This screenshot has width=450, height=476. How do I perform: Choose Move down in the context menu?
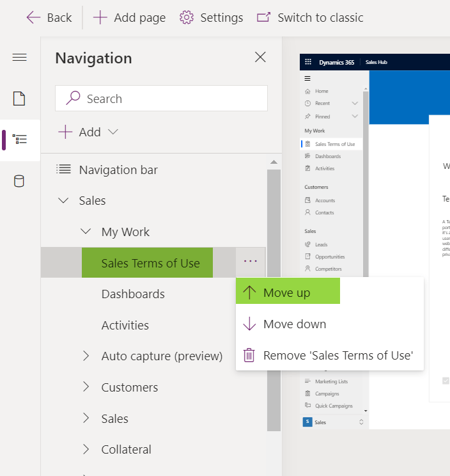point(294,324)
